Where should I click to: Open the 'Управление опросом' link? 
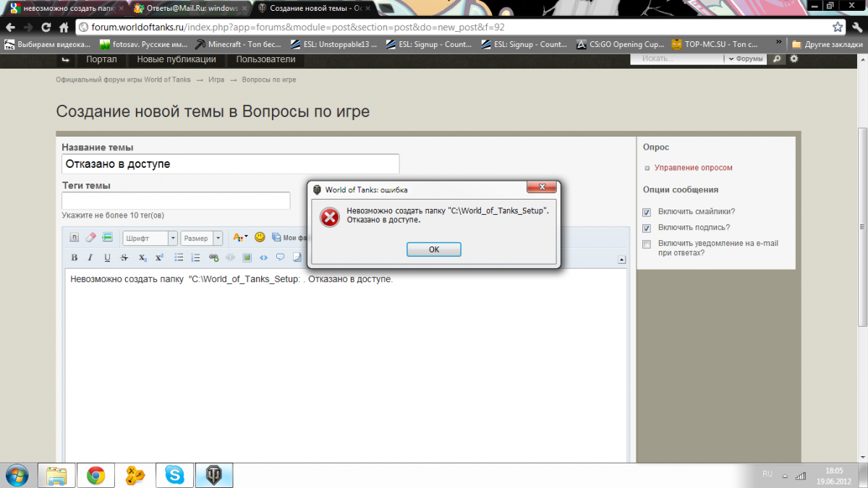tap(694, 168)
